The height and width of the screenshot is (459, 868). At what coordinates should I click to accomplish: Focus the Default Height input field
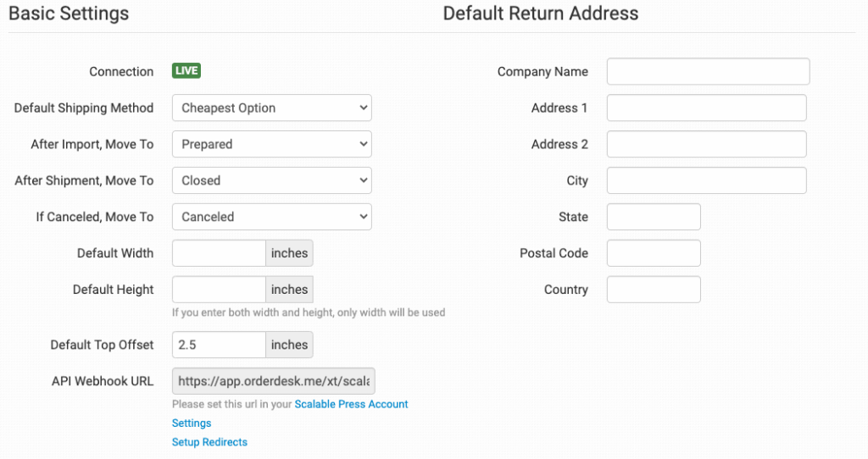tap(219, 290)
